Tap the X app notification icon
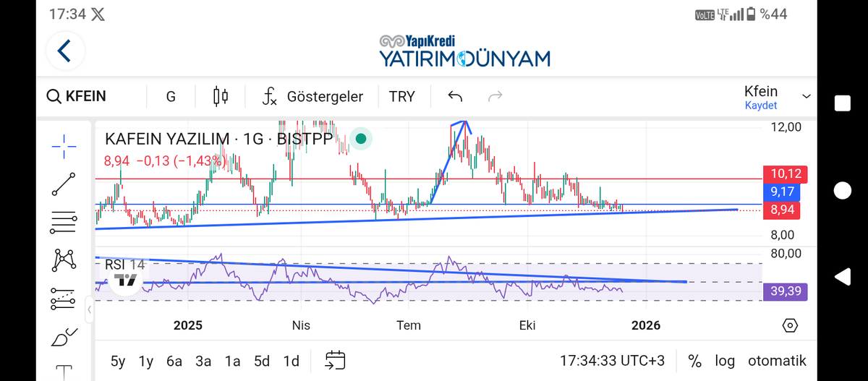Viewport: 868px width, 381px height. (x=98, y=14)
